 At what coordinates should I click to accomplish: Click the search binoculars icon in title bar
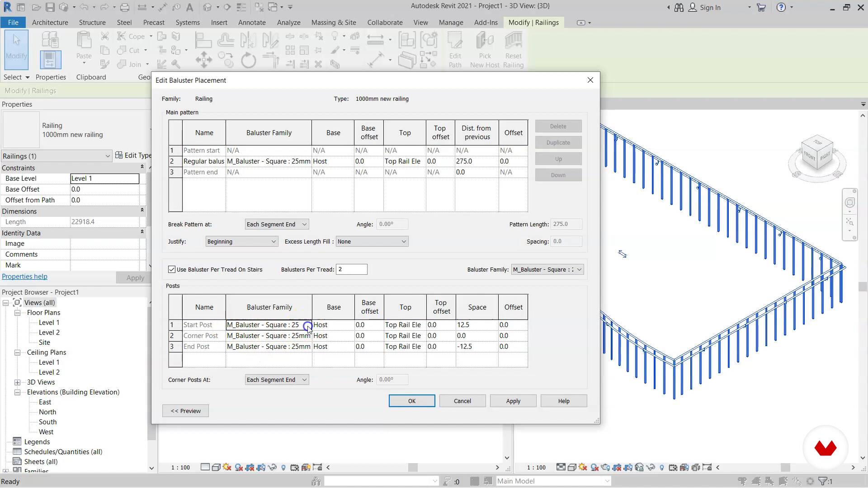point(679,7)
